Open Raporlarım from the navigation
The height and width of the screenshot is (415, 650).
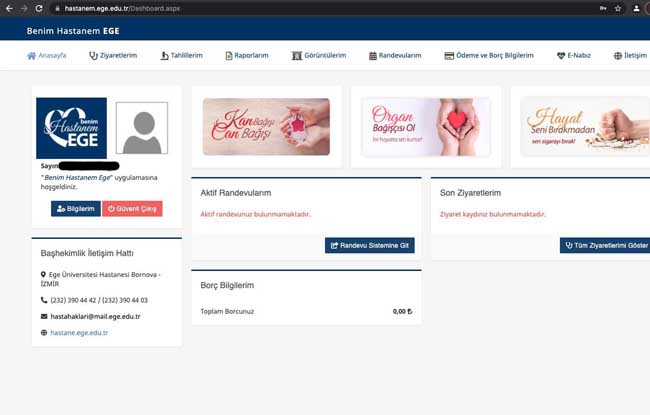click(247, 56)
